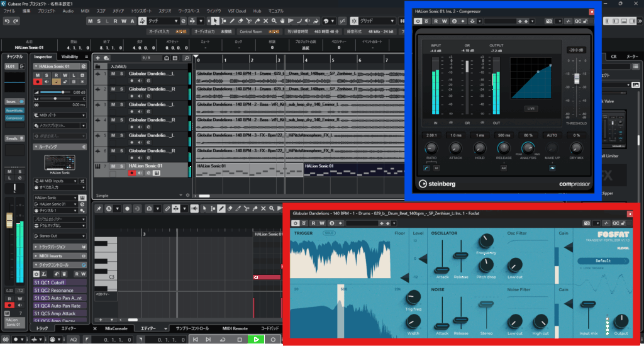Click the Compressor insert slot in channel strip
The width and height of the screenshot is (644, 346).
point(14,118)
